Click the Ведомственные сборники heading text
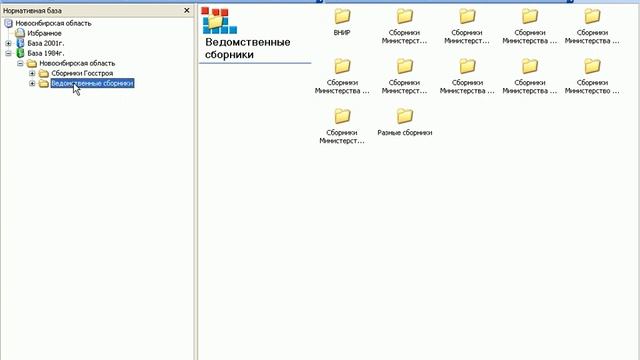Image resolution: width=640 pixels, height=360 pixels. (247, 48)
